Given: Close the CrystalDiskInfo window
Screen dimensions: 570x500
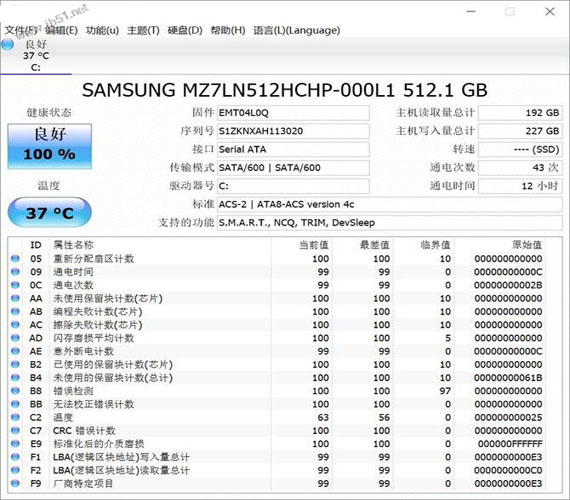Looking at the screenshot, I should point(550,12).
